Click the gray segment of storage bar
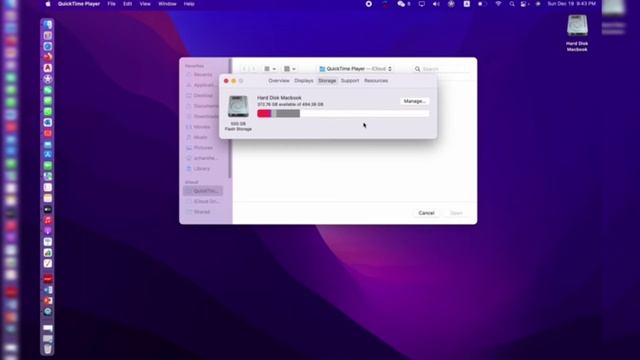 [x=288, y=113]
